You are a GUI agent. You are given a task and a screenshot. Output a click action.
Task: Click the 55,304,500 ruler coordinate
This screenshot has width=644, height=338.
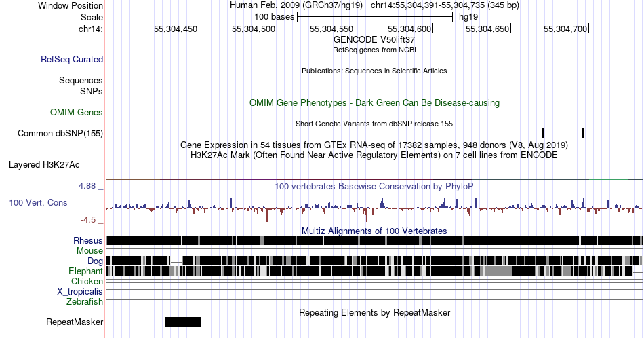pos(254,29)
